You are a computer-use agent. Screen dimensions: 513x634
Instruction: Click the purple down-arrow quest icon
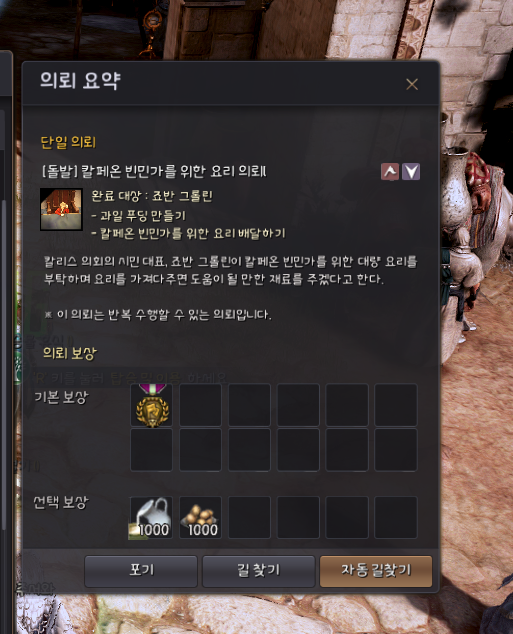[x=411, y=172]
